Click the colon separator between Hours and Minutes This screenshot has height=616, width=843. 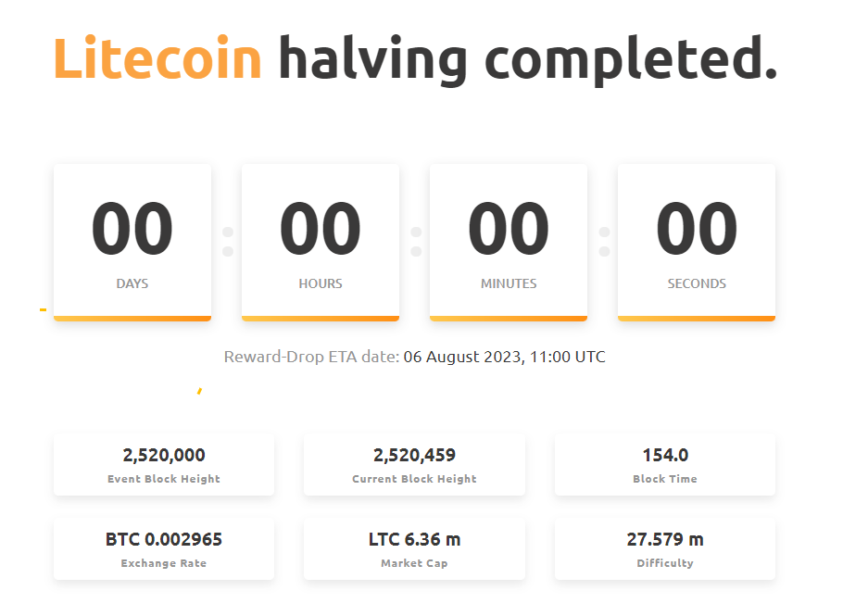[416, 242]
